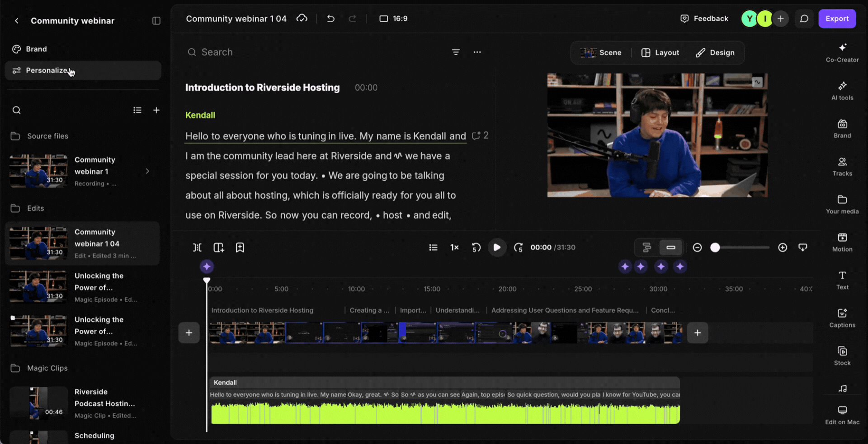Screen dimensions: 868x444
Task: Open Your media panel
Action: click(x=842, y=205)
